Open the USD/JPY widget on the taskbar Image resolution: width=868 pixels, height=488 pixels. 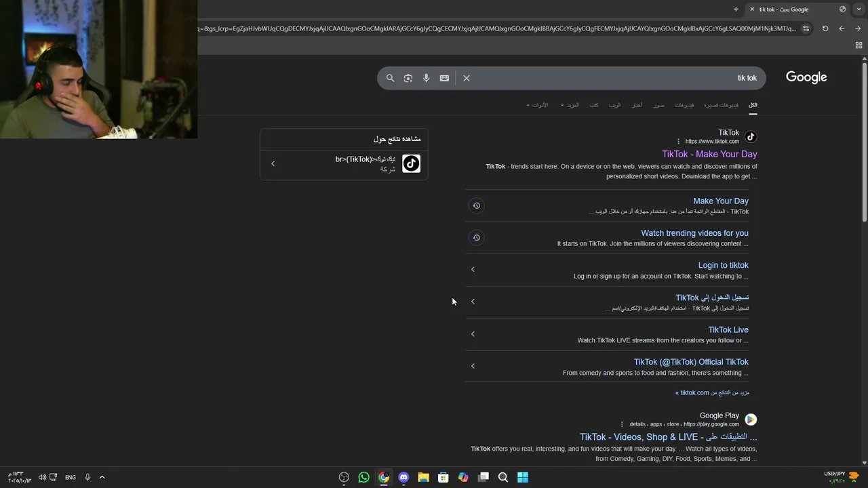840,477
